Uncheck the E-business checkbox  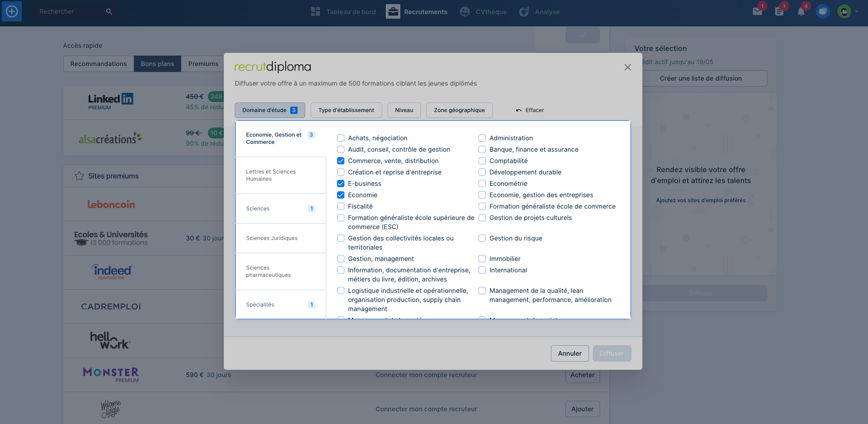tap(341, 184)
